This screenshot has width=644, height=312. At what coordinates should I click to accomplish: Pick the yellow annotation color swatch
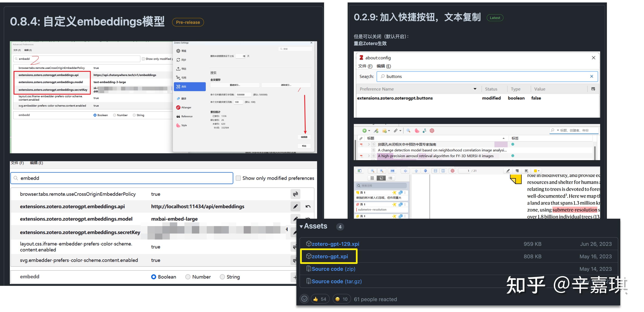[x=536, y=171]
